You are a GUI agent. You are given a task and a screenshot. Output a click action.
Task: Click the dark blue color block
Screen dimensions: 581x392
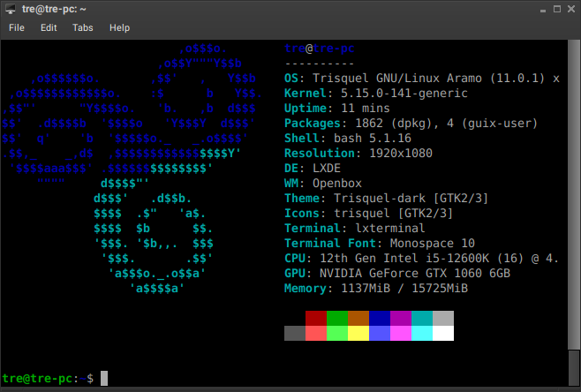380,318
